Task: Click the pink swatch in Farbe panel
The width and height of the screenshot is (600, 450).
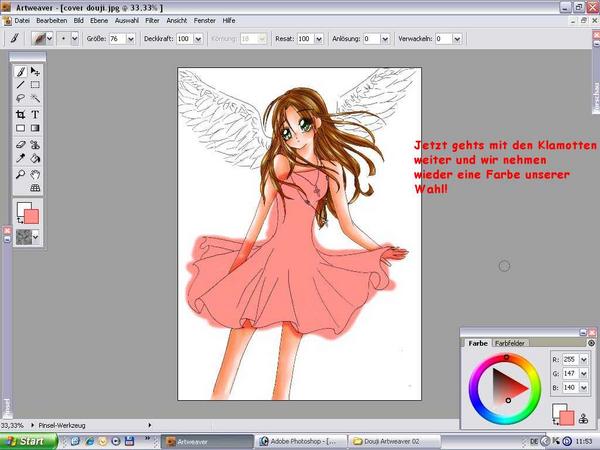Action: tap(567, 418)
